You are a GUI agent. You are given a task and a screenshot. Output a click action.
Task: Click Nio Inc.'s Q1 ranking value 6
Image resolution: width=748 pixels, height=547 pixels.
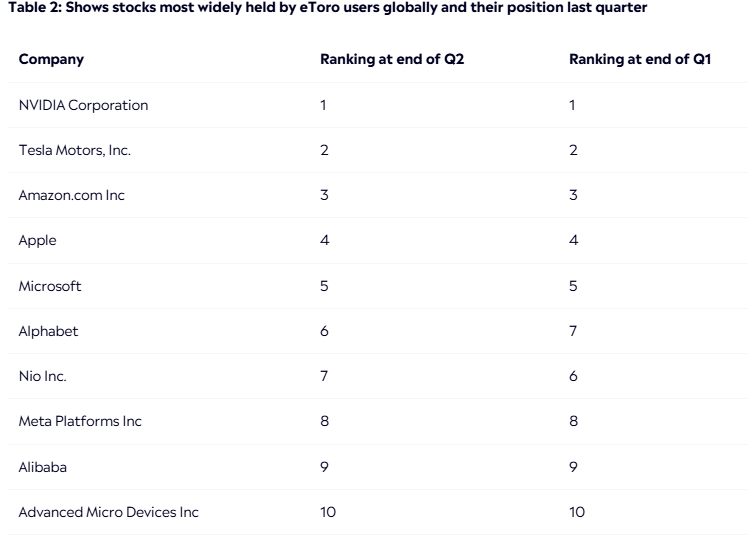click(x=573, y=376)
